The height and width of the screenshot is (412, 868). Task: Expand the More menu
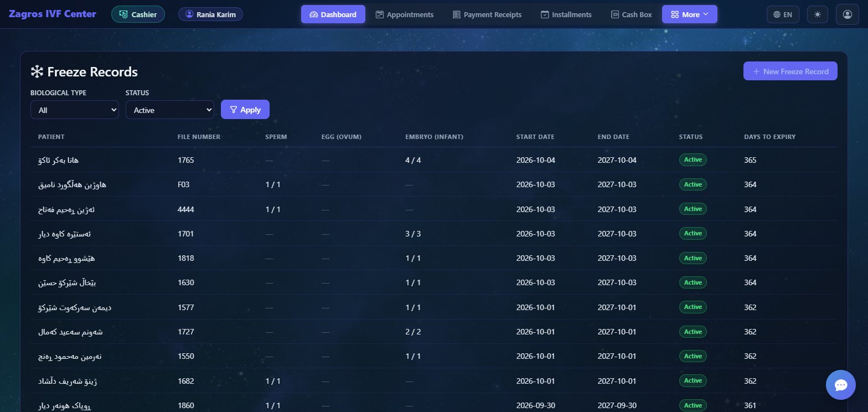point(690,14)
